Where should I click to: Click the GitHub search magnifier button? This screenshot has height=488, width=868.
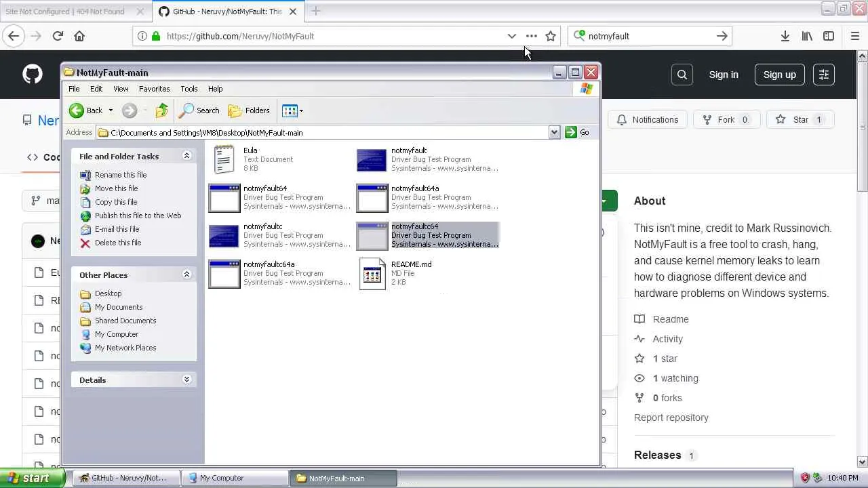pyautogui.click(x=682, y=75)
